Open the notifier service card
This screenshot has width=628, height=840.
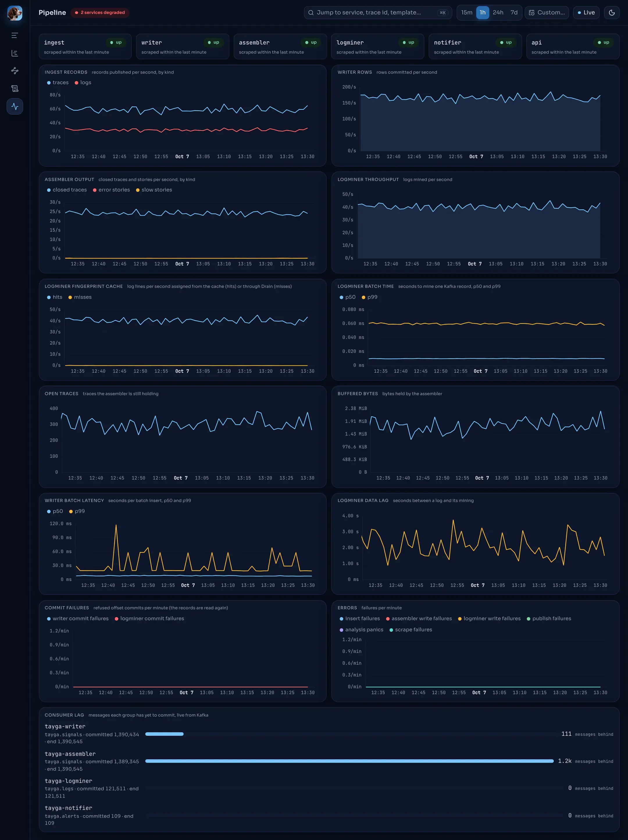click(475, 47)
